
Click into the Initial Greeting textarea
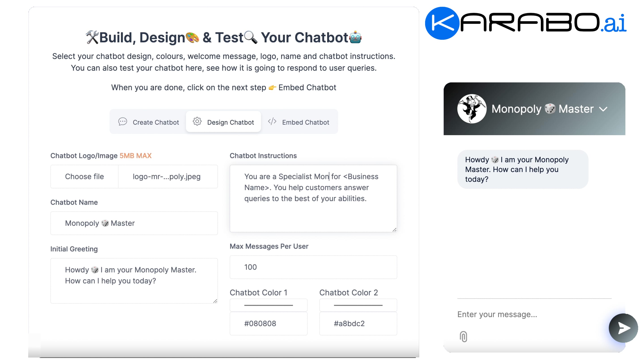[x=134, y=281]
